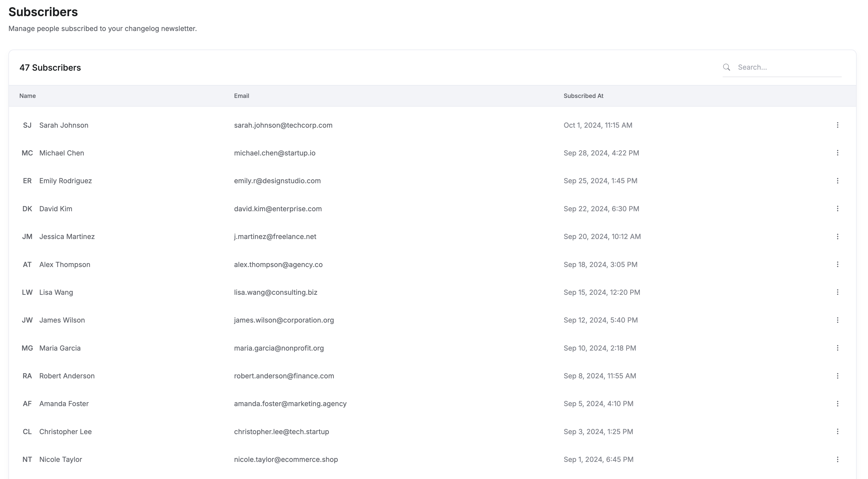Click the Email column header
The width and height of the screenshot is (868, 479).
(x=241, y=96)
